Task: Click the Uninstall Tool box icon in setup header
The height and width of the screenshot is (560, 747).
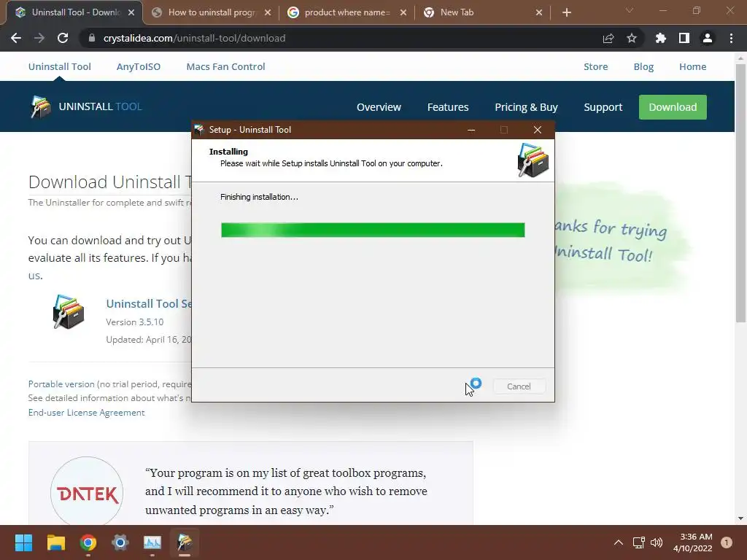Action: tap(533, 160)
